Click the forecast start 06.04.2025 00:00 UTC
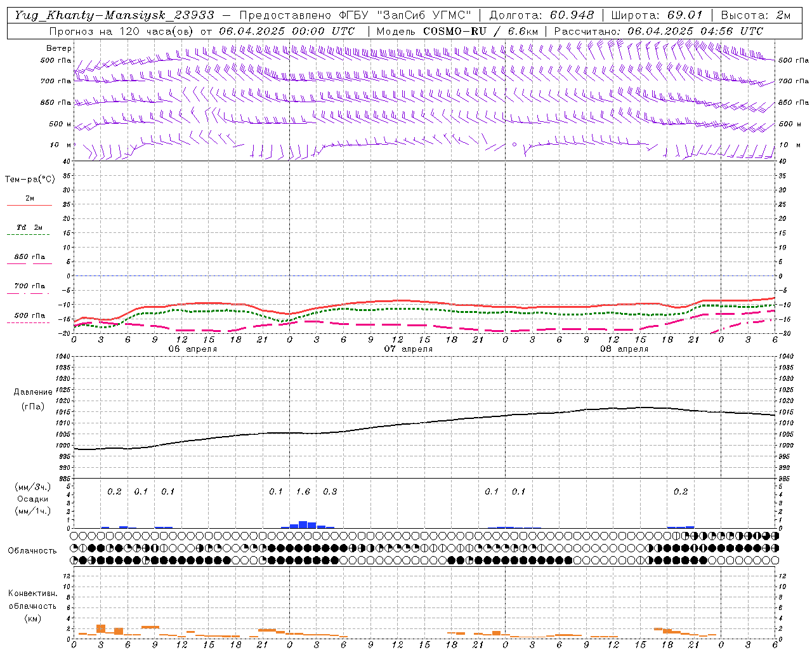This screenshot has width=812, height=650. pyautogui.click(x=287, y=31)
